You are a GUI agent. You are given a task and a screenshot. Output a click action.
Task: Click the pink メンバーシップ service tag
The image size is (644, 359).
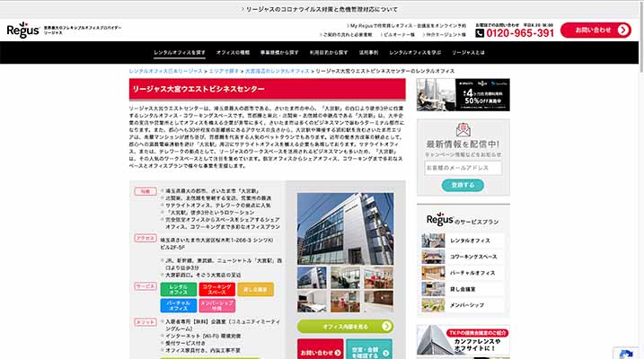pyautogui.click(x=216, y=306)
